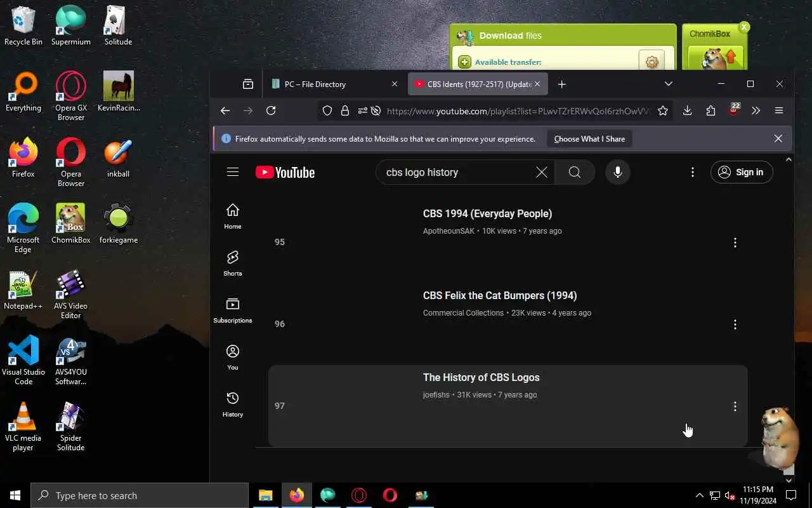
Task: Open Firefox View icon left of the tabs
Action: [x=248, y=84]
